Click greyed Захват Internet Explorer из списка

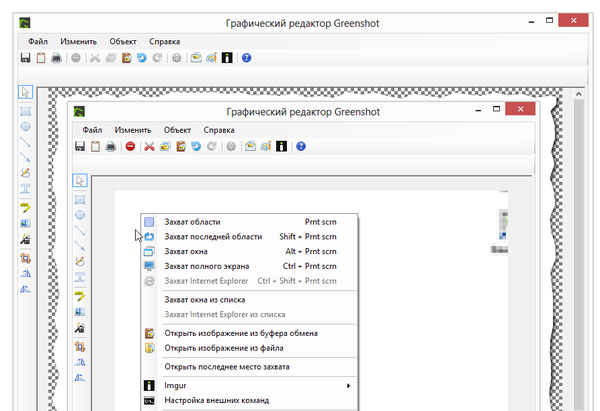pyautogui.click(x=249, y=315)
